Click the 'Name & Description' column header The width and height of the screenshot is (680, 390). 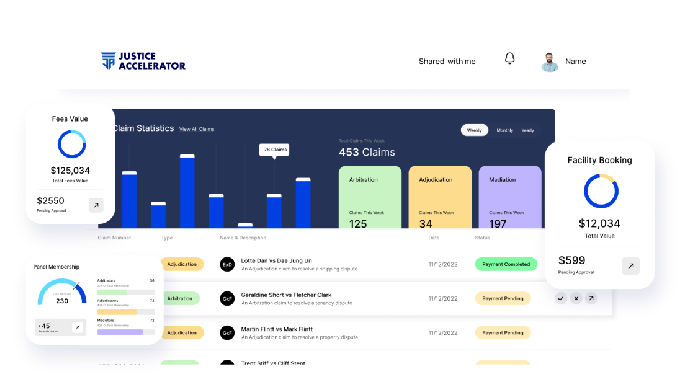point(243,238)
